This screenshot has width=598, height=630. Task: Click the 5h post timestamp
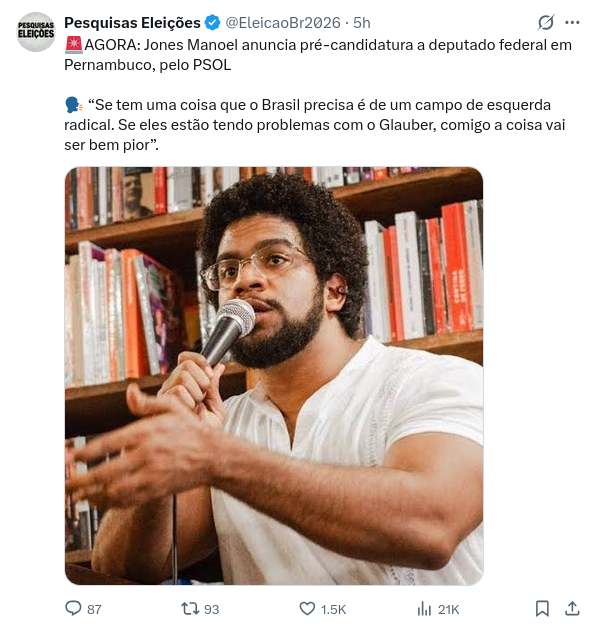[x=362, y=23]
